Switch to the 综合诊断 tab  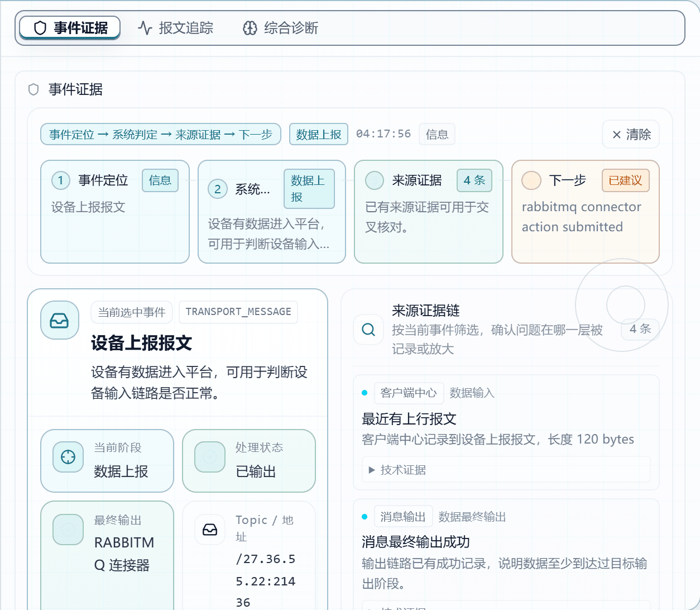click(x=281, y=28)
